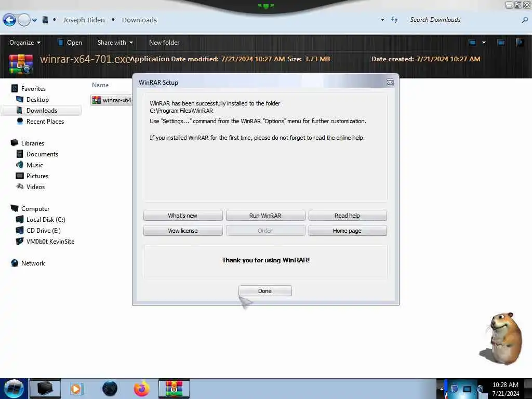Click the action center flag tray icon
This screenshot has height=399, width=532.
454,389
